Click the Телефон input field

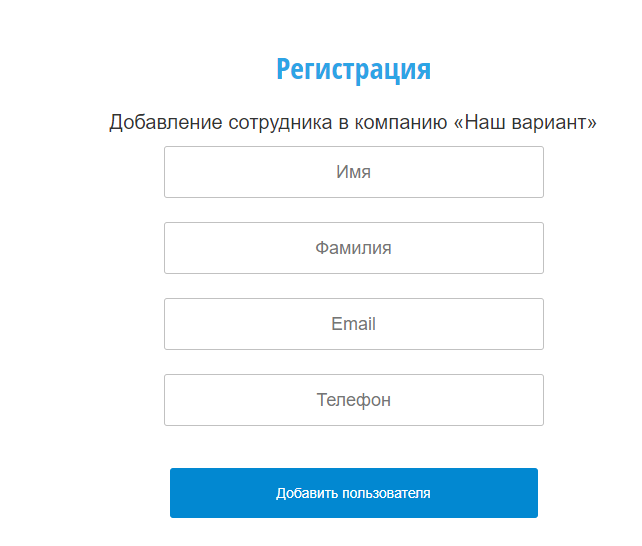[x=353, y=400]
